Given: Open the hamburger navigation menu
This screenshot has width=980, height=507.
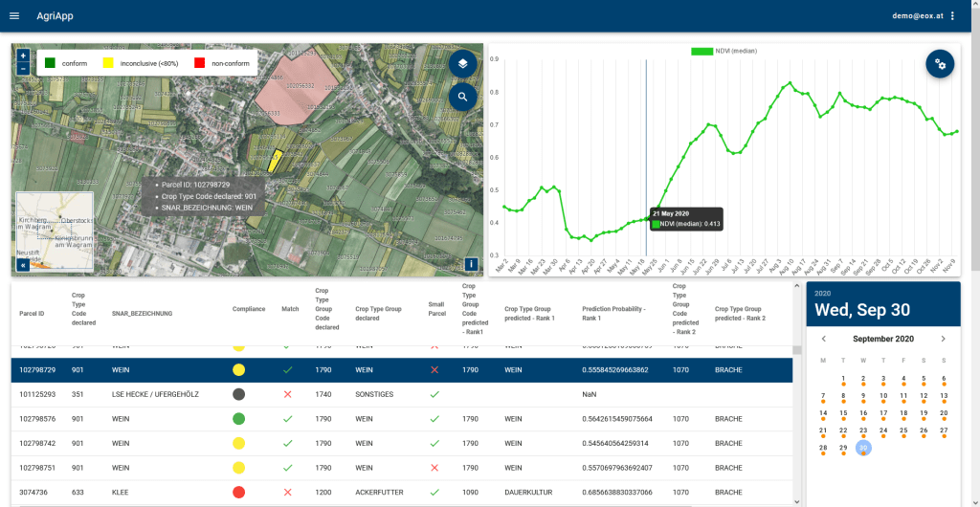Looking at the screenshot, I should (x=14, y=16).
